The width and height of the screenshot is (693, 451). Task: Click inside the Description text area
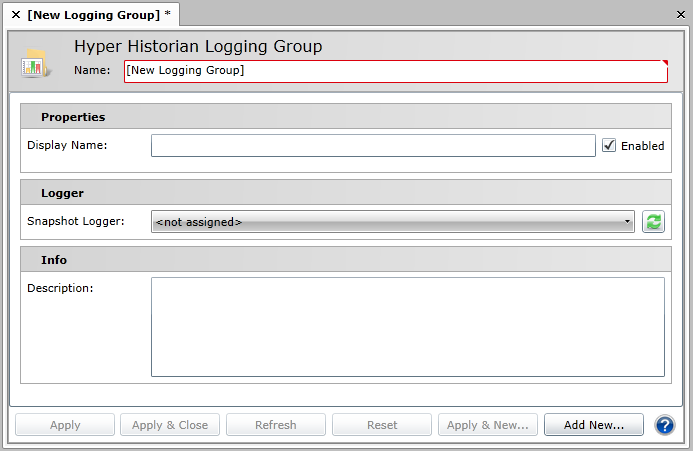[407, 326]
